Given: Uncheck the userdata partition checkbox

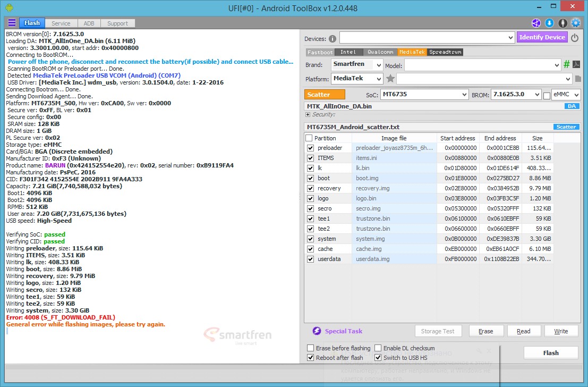Looking at the screenshot, I should (311, 259).
